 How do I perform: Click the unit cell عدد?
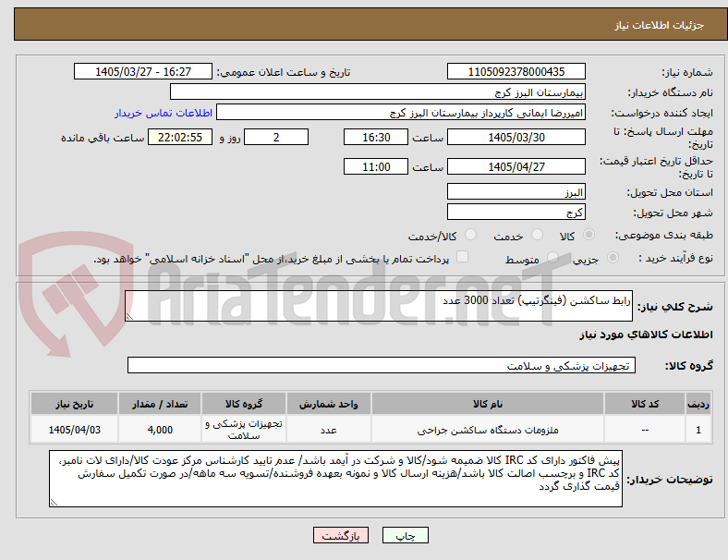coord(329,430)
